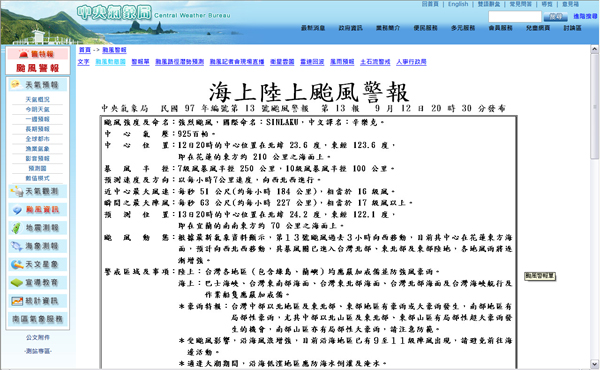Switch to the 文字 tab

(x=83, y=62)
